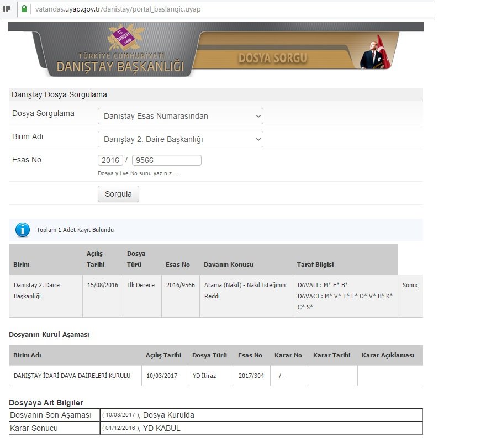This screenshot has width=486, height=448.
Task: Click the Esas No number field containing 9566
Action: (x=166, y=160)
